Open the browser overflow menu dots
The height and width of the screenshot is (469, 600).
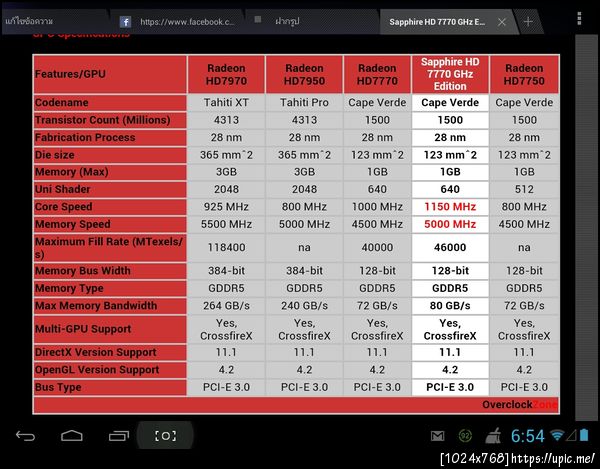pos(579,18)
